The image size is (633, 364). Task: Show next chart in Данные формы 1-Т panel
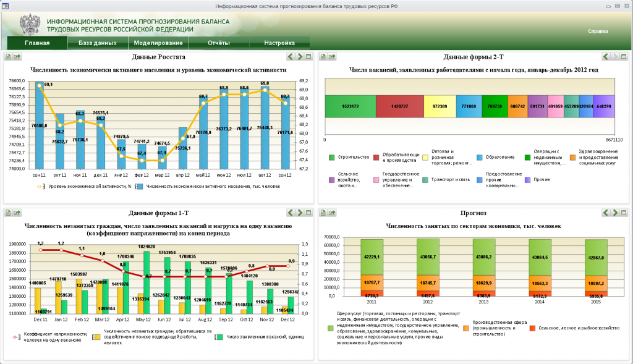click(x=300, y=213)
